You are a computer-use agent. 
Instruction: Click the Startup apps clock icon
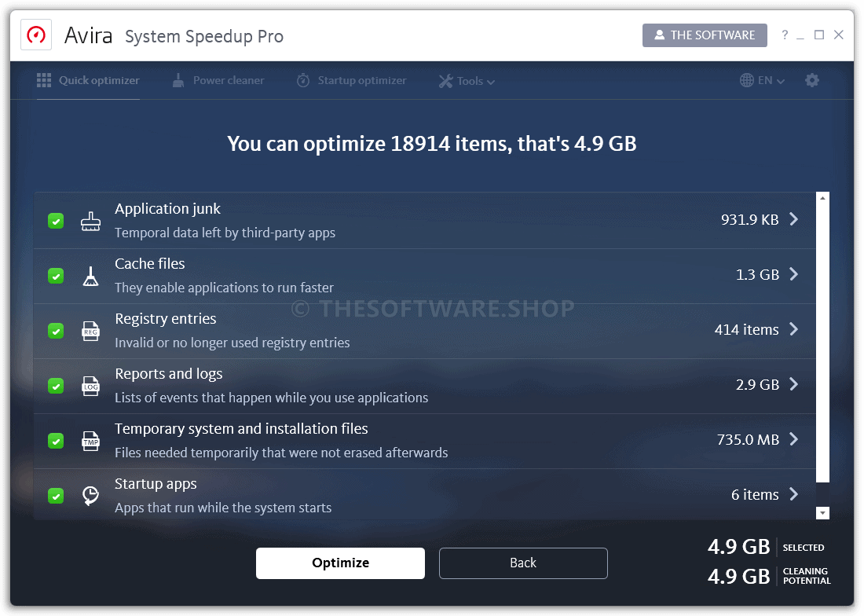coord(90,495)
